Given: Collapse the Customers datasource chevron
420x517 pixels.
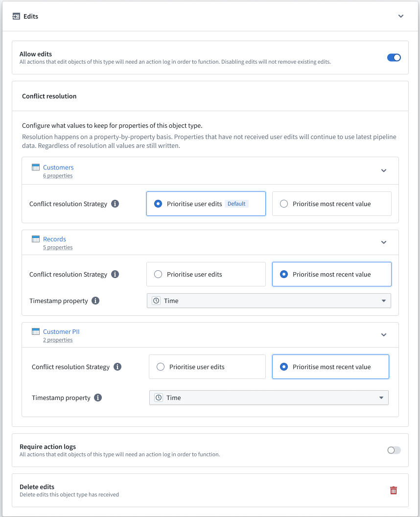Looking at the screenshot, I should [384, 170].
